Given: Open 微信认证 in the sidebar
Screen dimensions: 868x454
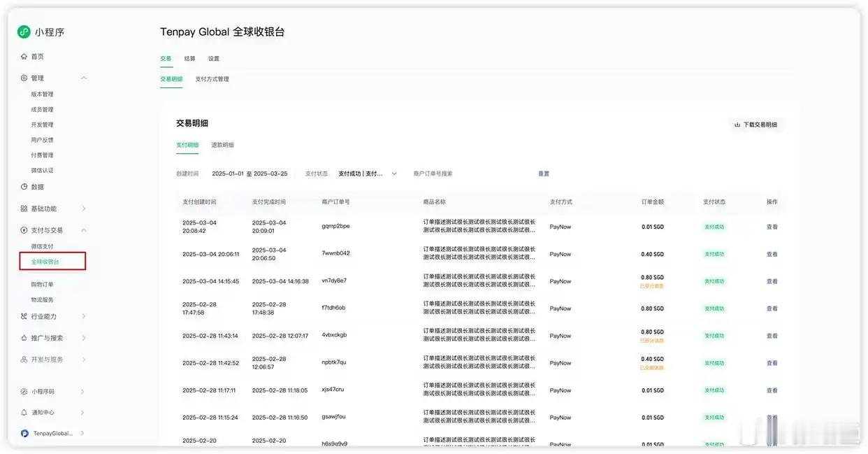Looking at the screenshot, I should point(42,171).
